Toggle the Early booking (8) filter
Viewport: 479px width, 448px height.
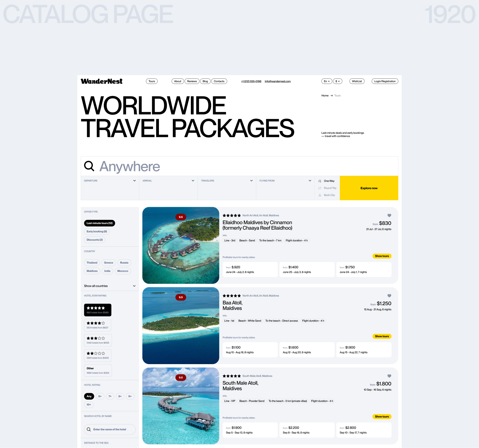click(x=97, y=231)
